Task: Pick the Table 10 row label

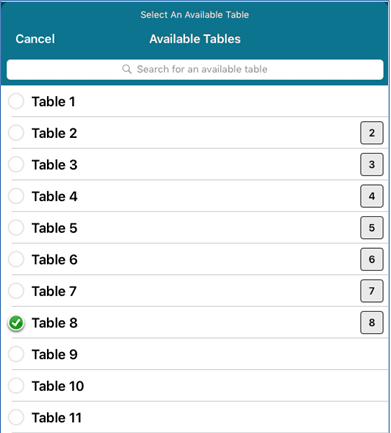Action: (x=58, y=386)
